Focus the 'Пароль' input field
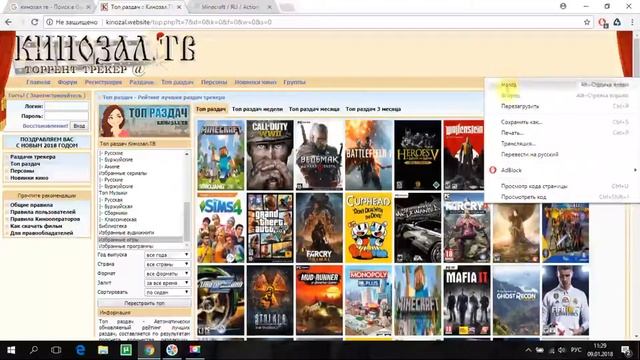 coord(66,116)
